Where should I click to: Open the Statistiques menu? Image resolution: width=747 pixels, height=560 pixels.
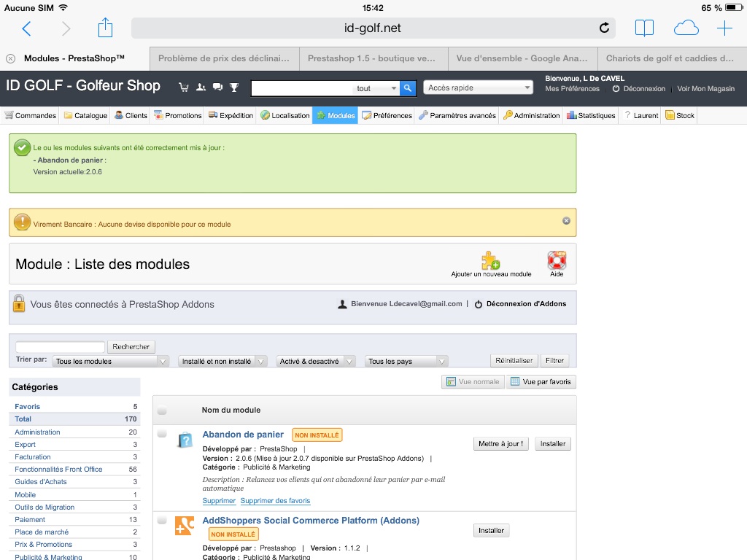point(591,116)
